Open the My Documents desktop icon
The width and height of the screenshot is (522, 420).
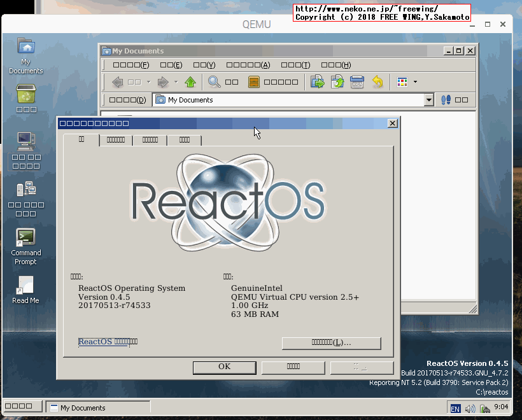coord(26,55)
